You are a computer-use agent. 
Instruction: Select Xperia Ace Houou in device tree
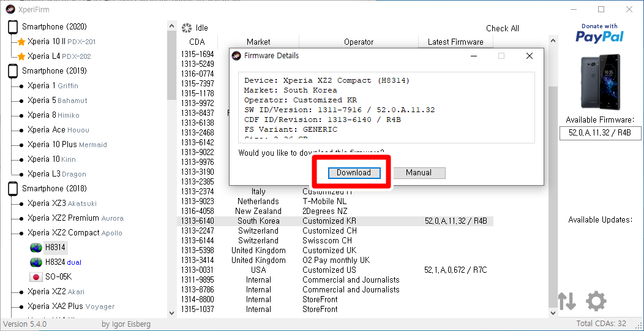58,130
